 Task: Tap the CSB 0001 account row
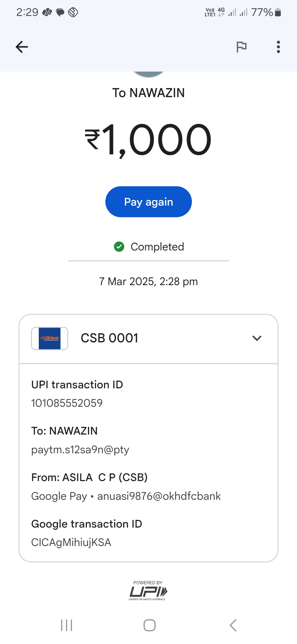tap(148, 338)
